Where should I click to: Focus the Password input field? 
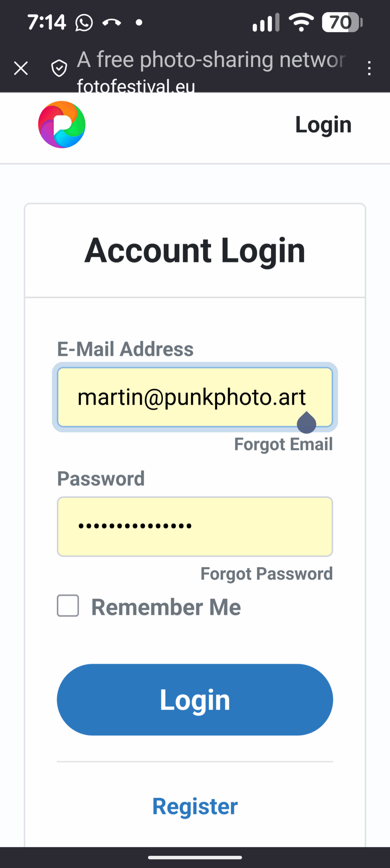coord(195,526)
